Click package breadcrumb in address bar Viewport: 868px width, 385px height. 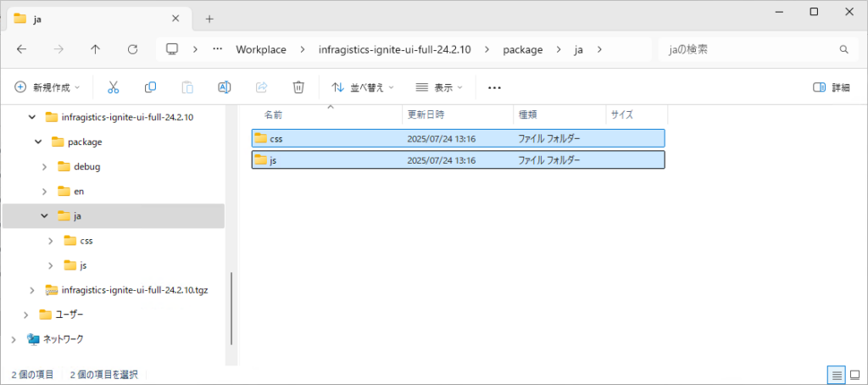522,49
